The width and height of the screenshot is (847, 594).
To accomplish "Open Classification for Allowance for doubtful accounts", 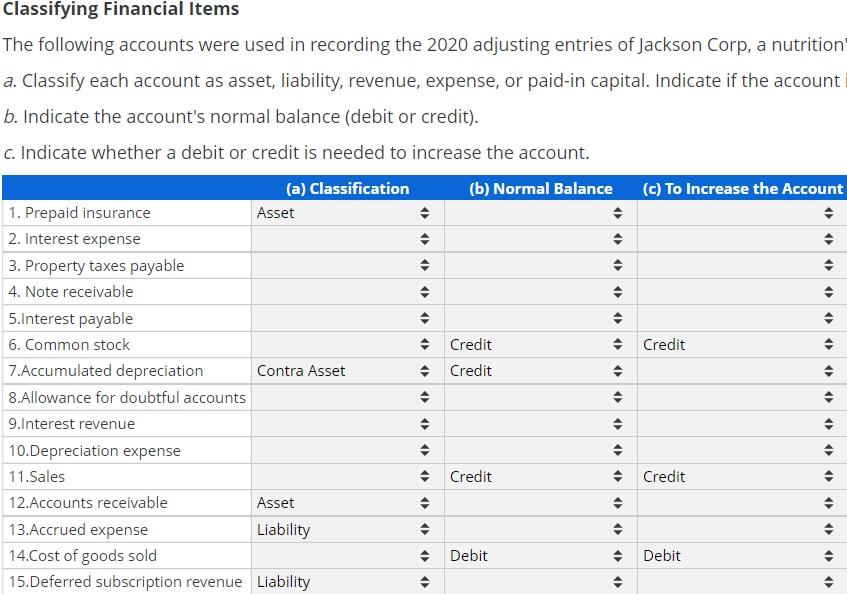I will point(347,397).
